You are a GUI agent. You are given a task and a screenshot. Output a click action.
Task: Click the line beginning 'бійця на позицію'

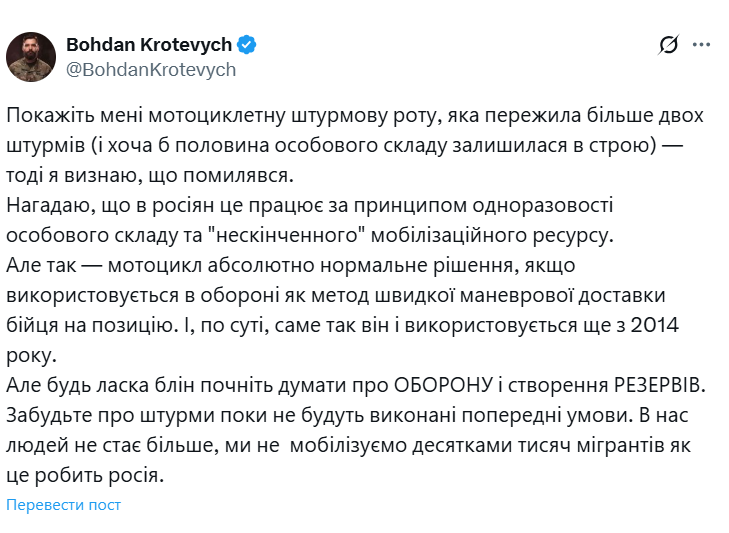click(x=342, y=325)
